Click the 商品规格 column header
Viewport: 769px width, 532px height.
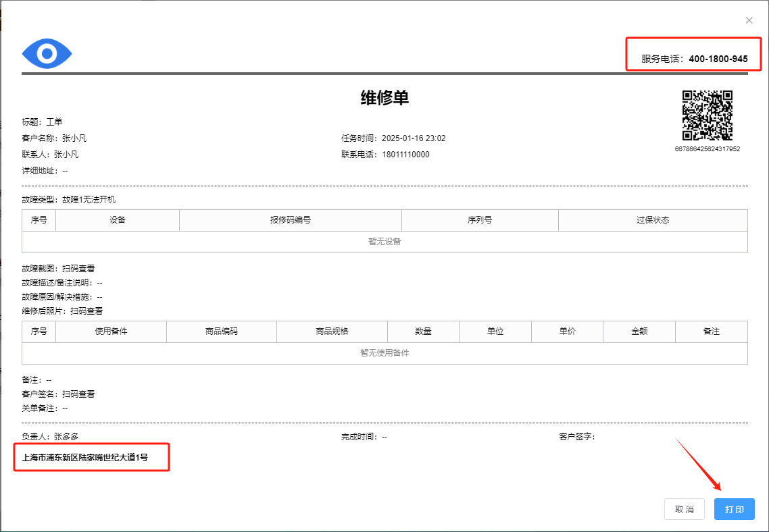(x=332, y=331)
